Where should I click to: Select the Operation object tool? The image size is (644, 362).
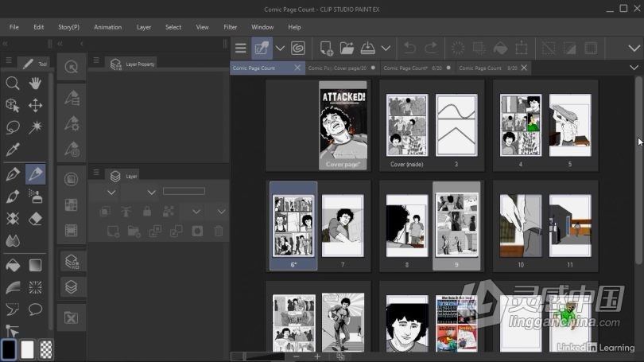pos(12,105)
